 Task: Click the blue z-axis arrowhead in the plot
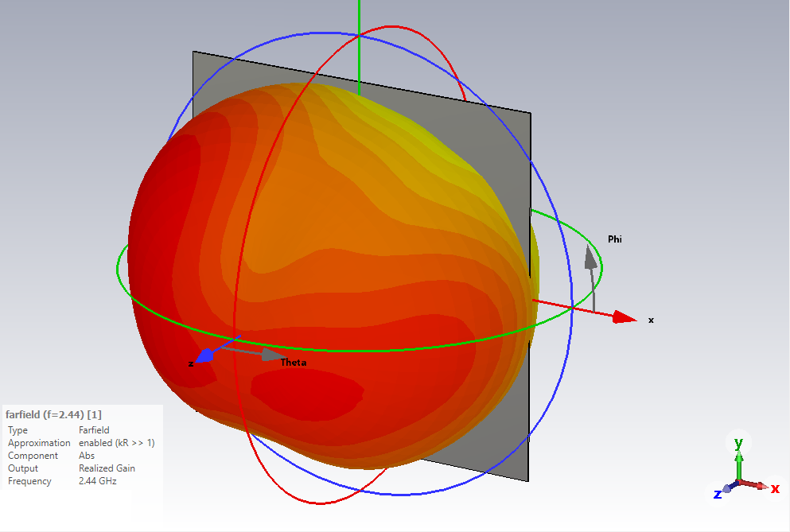[204, 355]
